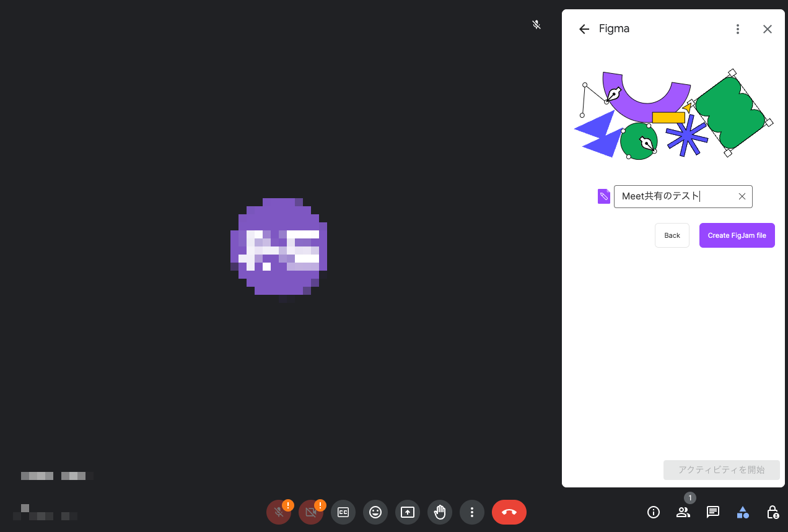Click the Back button
The height and width of the screenshot is (532, 788).
(x=672, y=235)
